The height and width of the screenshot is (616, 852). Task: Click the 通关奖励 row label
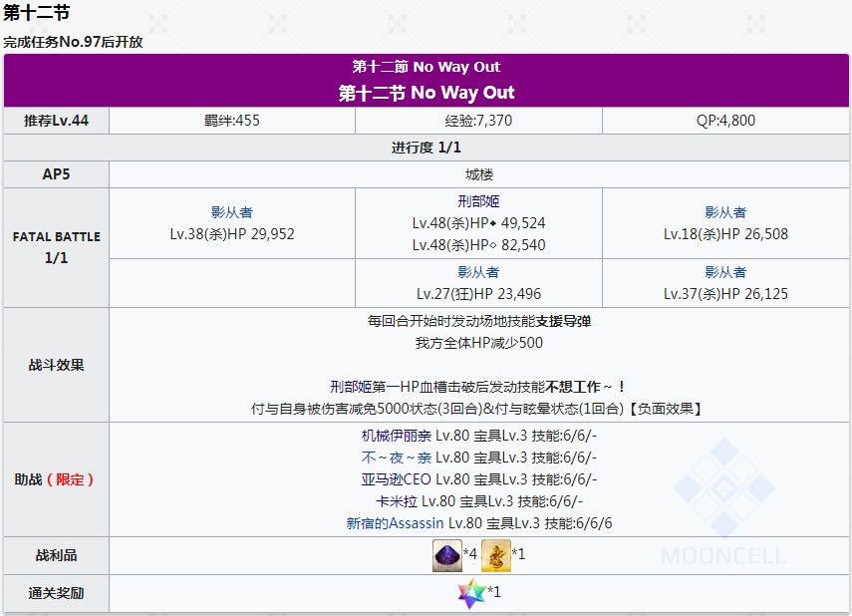pos(56,594)
